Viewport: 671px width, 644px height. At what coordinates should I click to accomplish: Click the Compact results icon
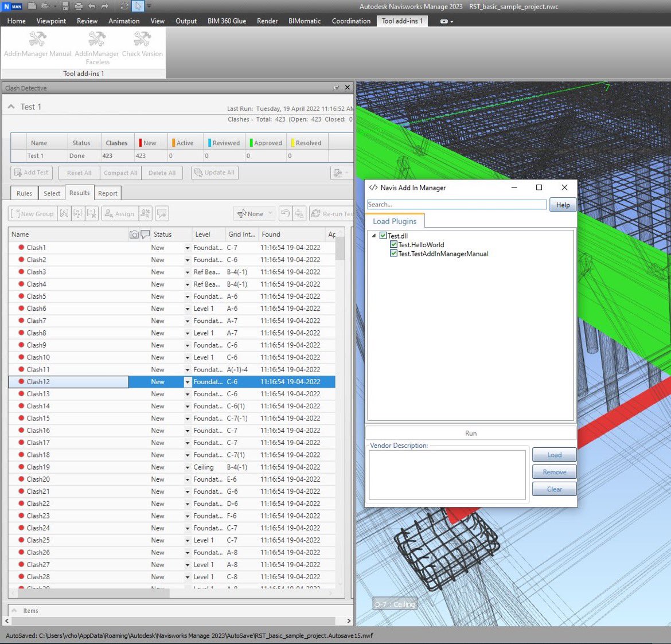(299, 213)
